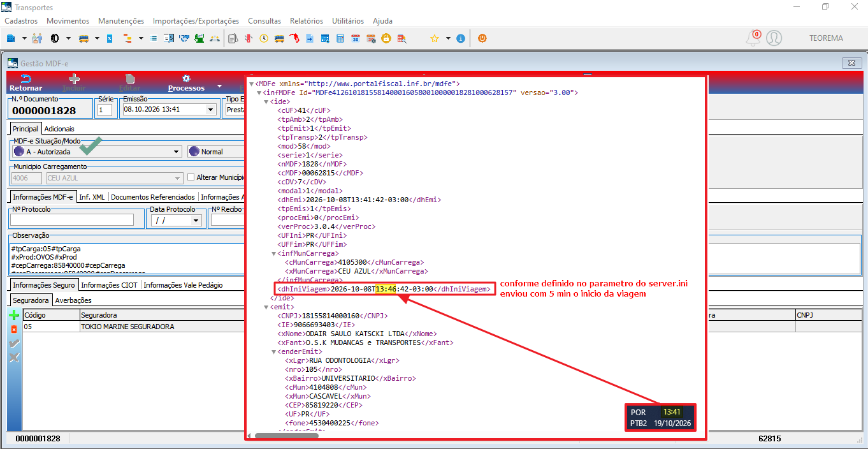Expand dropdown arrow next to tire icon
The height and width of the screenshot is (449, 868).
(68, 38)
